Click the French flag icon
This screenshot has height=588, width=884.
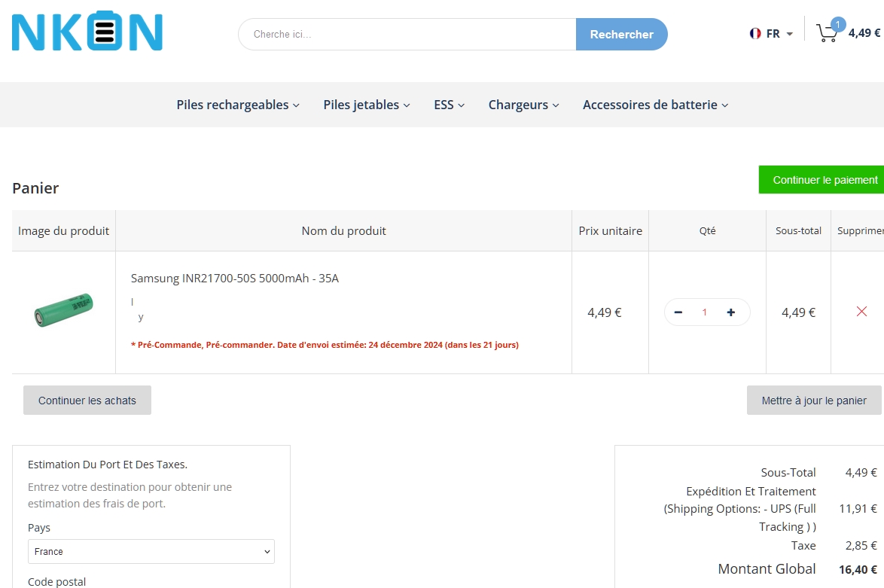coord(755,34)
